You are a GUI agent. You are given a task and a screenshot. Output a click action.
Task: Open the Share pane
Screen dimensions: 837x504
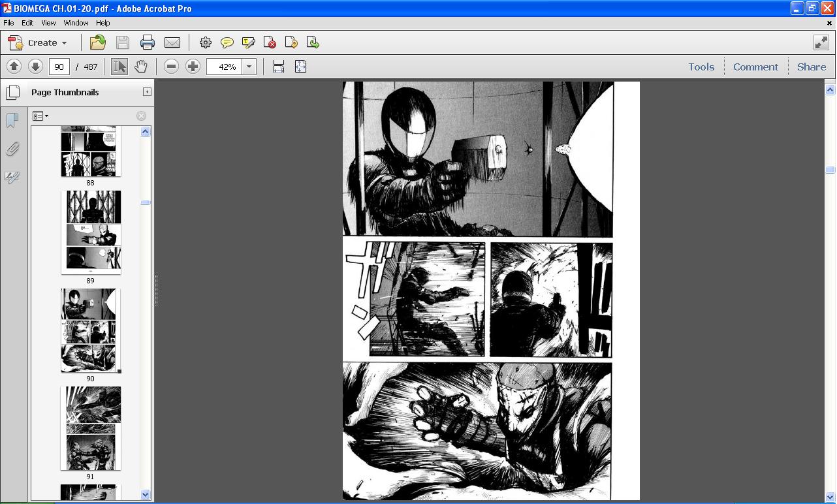[x=812, y=67]
